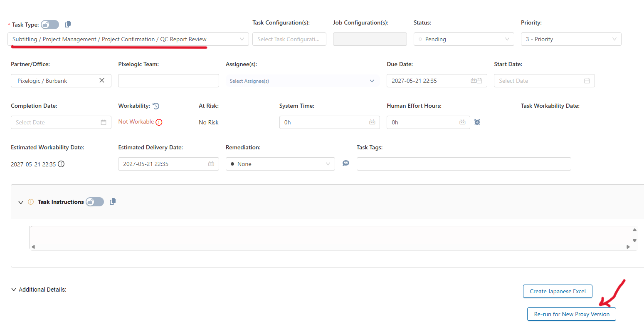The image size is (644, 322).
Task: Open the Estimated Delivery Date picker icon
Action: point(211,164)
